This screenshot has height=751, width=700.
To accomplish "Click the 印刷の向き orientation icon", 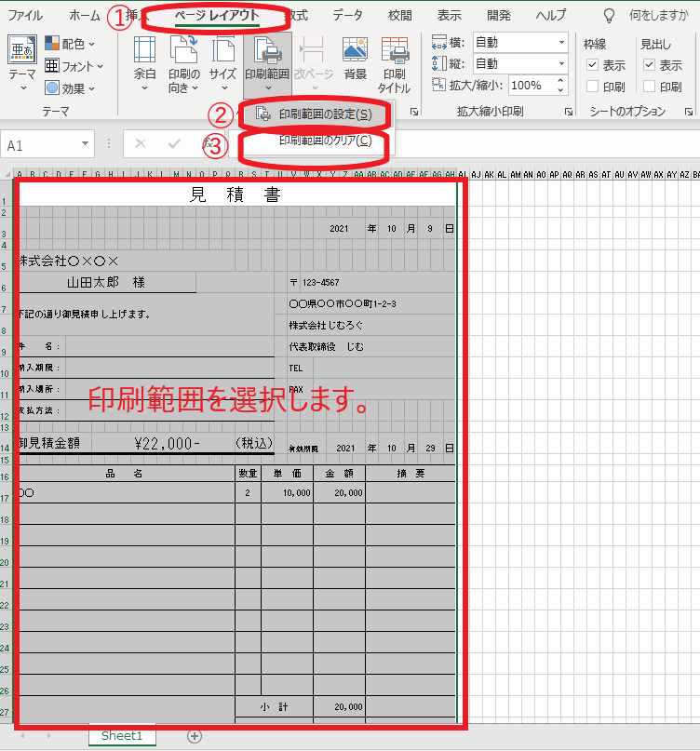I will tap(184, 50).
